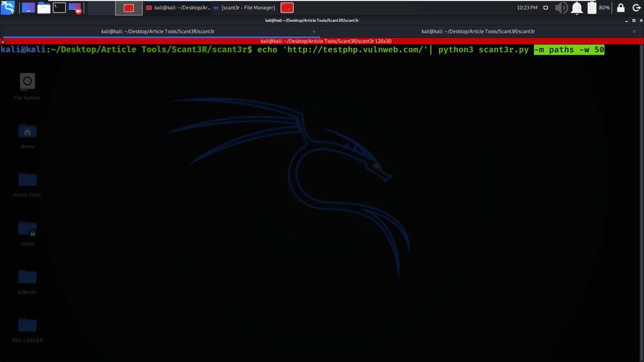Click the red terminal title bar '126x30'
Image resolution: width=644 pixels, height=362 pixels.
coord(326,41)
